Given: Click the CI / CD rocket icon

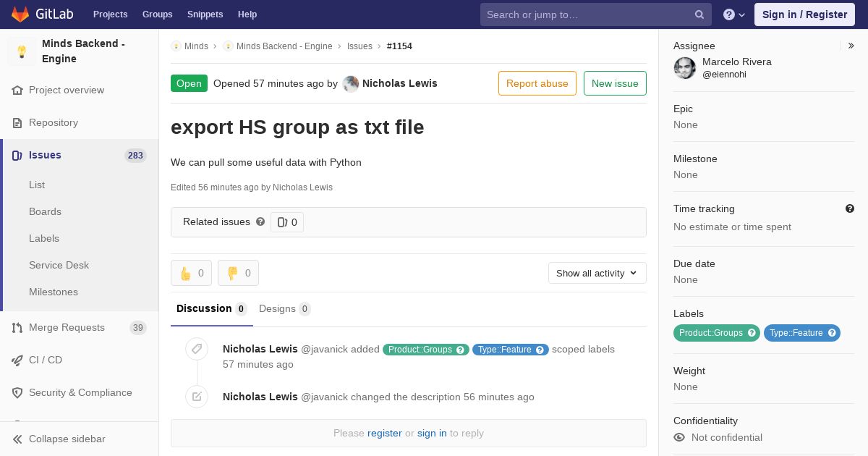Looking at the screenshot, I should (17, 360).
